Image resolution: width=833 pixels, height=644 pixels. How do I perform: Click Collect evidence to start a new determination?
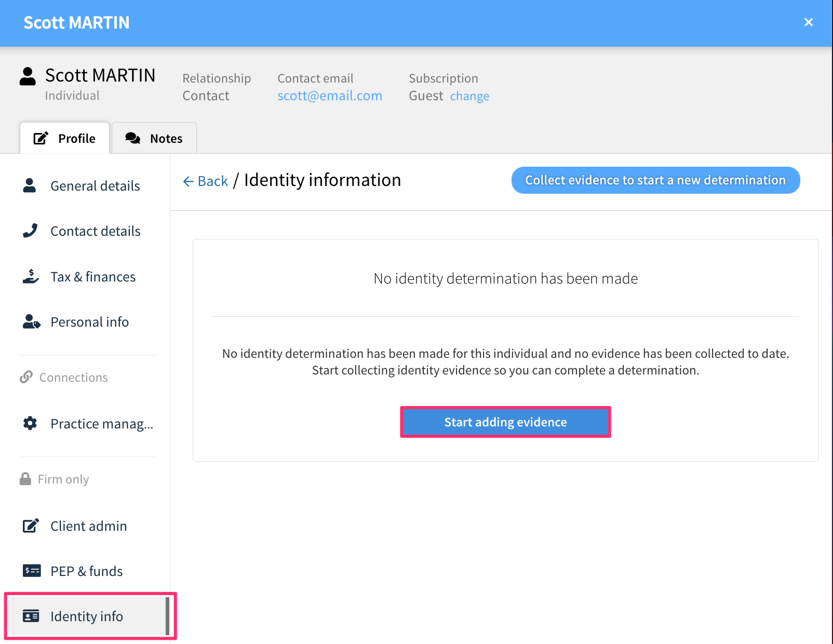pyautogui.click(x=655, y=180)
